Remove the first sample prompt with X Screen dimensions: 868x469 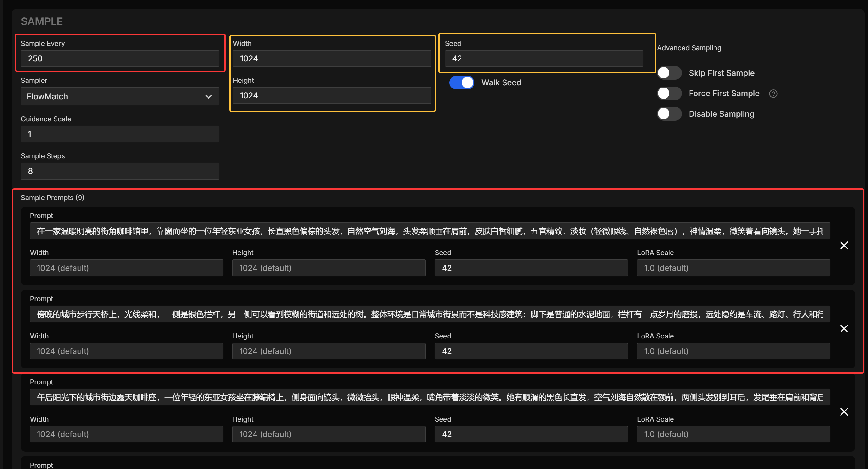pos(844,246)
